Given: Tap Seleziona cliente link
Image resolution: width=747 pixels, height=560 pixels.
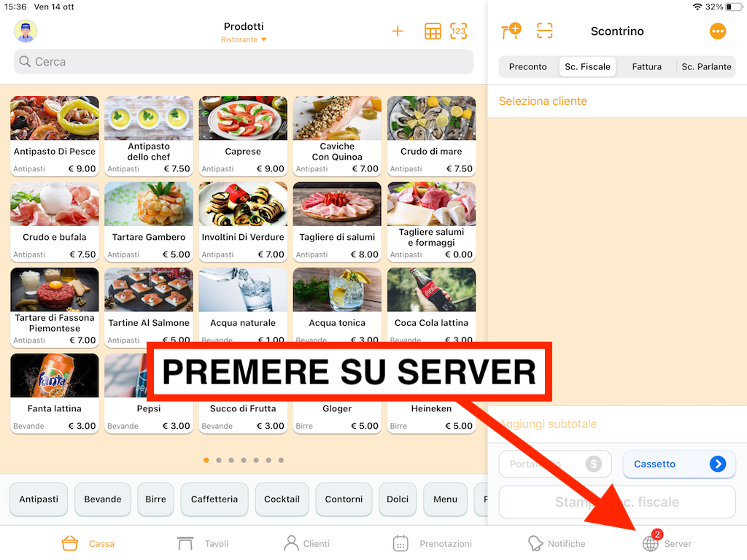Looking at the screenshot, I should (x=543, y=101).
